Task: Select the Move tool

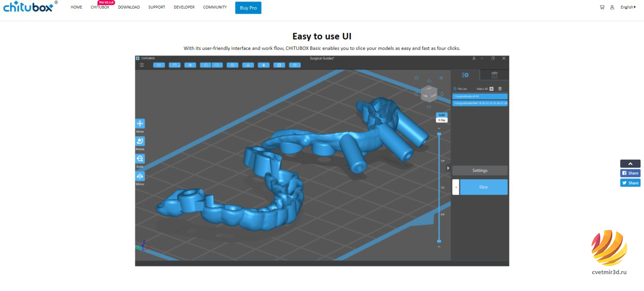Action: (x=140, y=124)
